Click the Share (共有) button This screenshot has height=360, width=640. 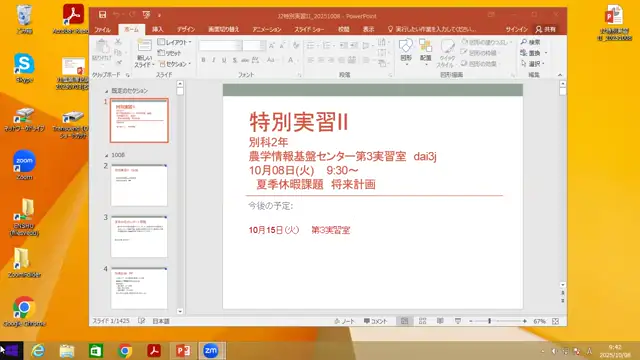[x=546, y=29]
